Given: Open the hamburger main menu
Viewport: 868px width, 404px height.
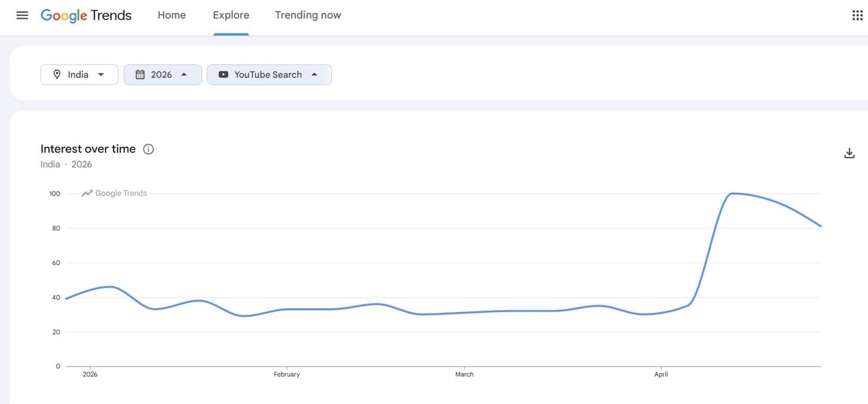Looking at the screenshot, I should pos(22,15).
